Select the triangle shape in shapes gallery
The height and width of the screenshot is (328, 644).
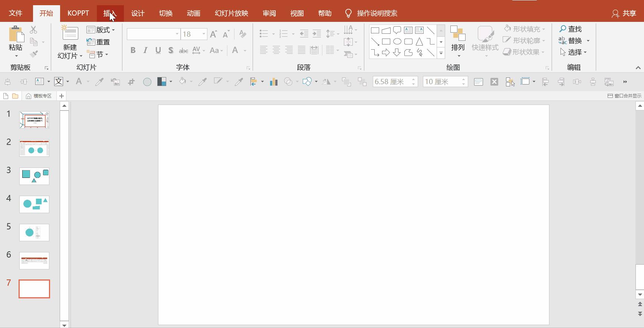419,42
